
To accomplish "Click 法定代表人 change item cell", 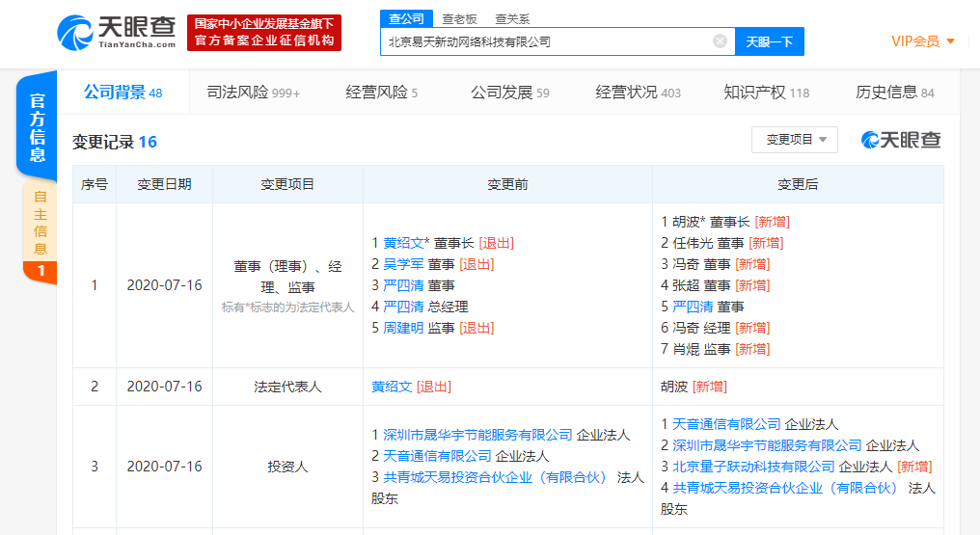I will pyautogui.click(x=287, y=387).
